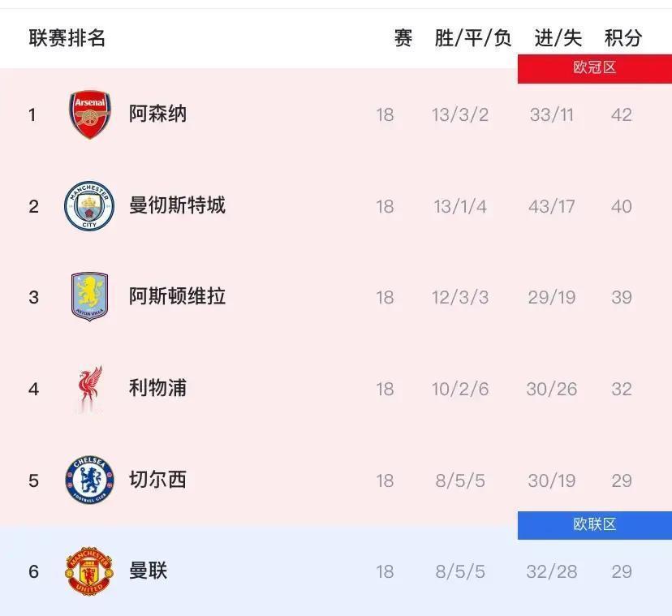Click the blue 欧联区 zone label
The height and width of the screenshot is (616, 672).
[595, 525]
